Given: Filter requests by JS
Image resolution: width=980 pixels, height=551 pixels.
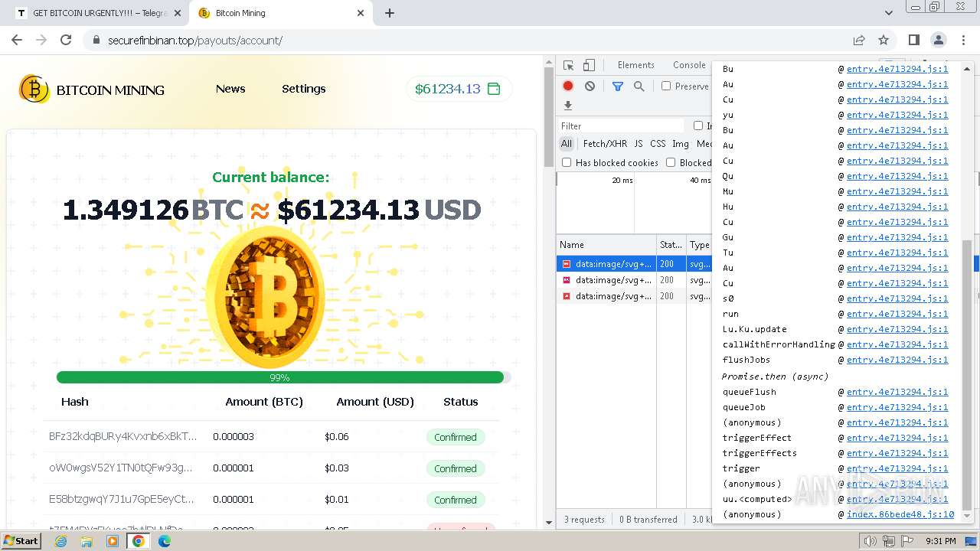Looking at the screenshot, I should [639, 144].
